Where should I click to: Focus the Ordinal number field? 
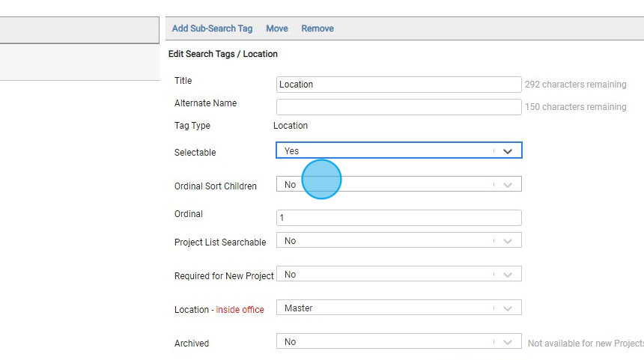click(398, 218)
